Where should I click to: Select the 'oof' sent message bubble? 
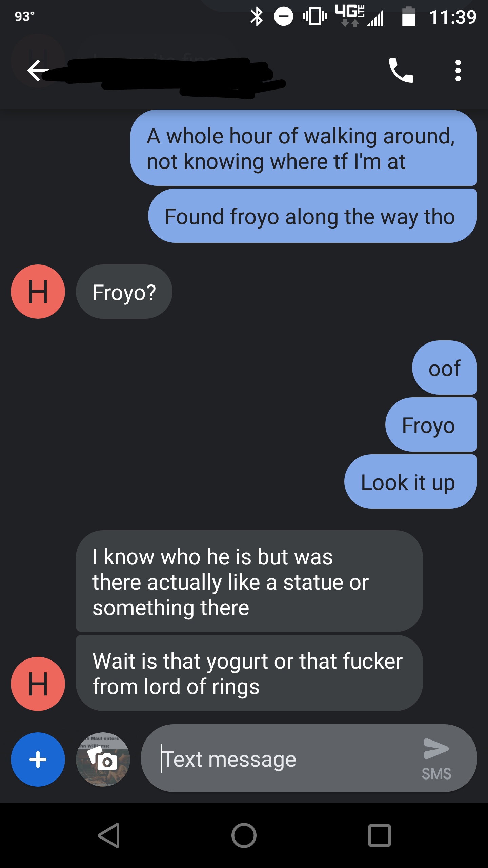coord(445,368)
